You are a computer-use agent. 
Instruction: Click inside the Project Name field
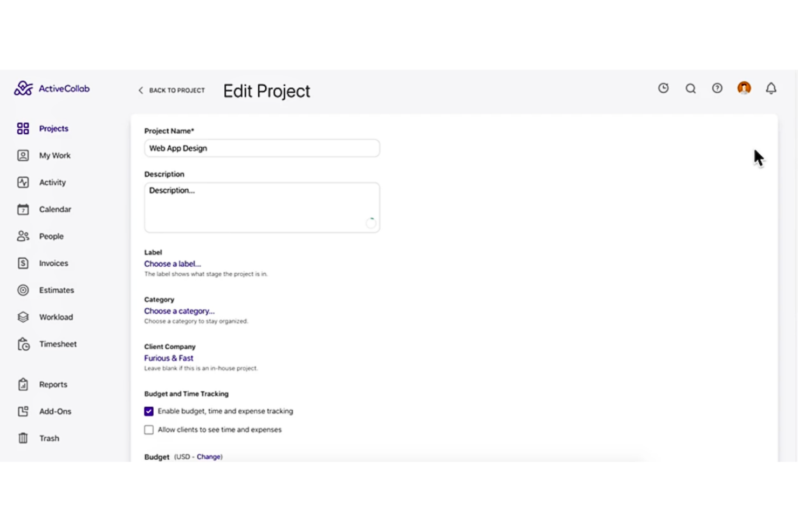262,148
